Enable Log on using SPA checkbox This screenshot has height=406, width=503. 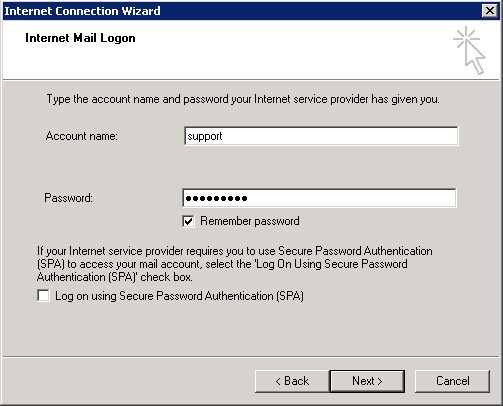tap(43, 296)
